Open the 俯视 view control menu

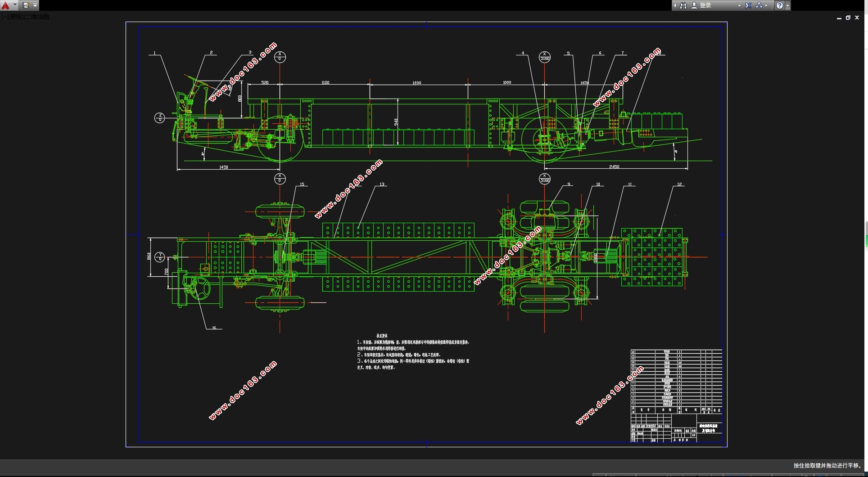[x=16, y=17]
